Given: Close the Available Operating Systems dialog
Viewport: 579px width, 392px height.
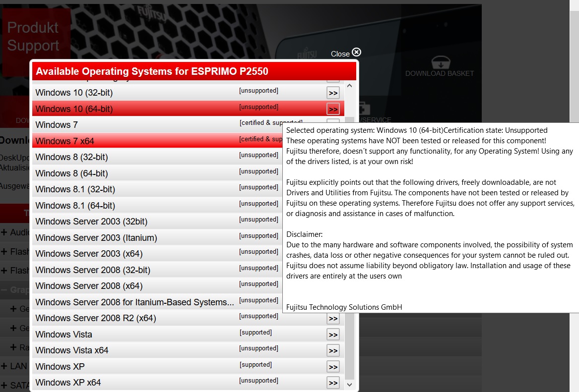Looking at the screenshot, I should click(346, 53).
